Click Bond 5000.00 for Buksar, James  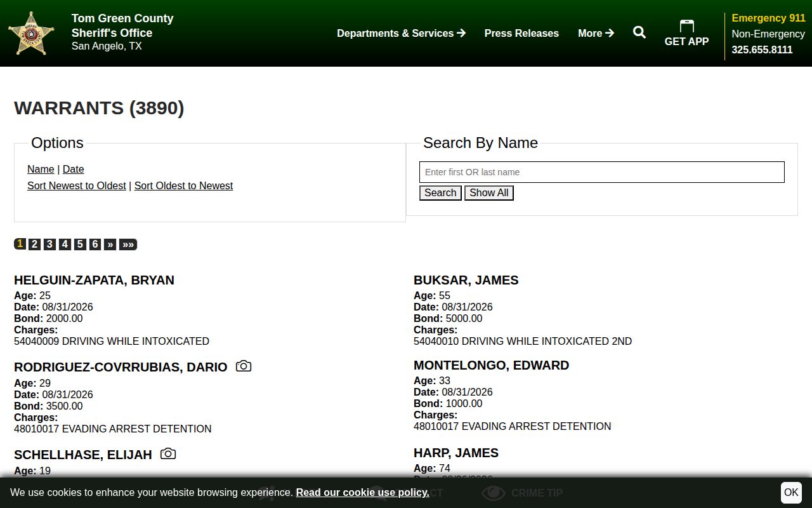[448, 318]
